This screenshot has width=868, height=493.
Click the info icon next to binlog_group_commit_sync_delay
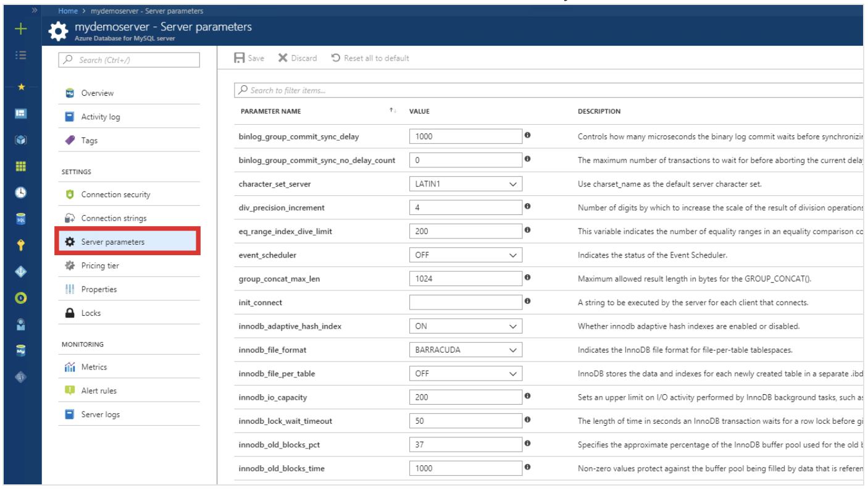pos(528,136)
